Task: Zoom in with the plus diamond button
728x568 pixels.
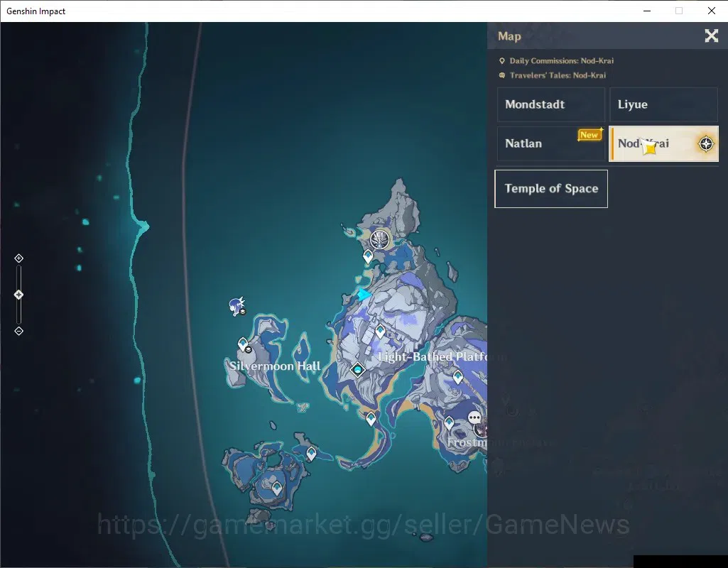Action: [x=18, y=258]
